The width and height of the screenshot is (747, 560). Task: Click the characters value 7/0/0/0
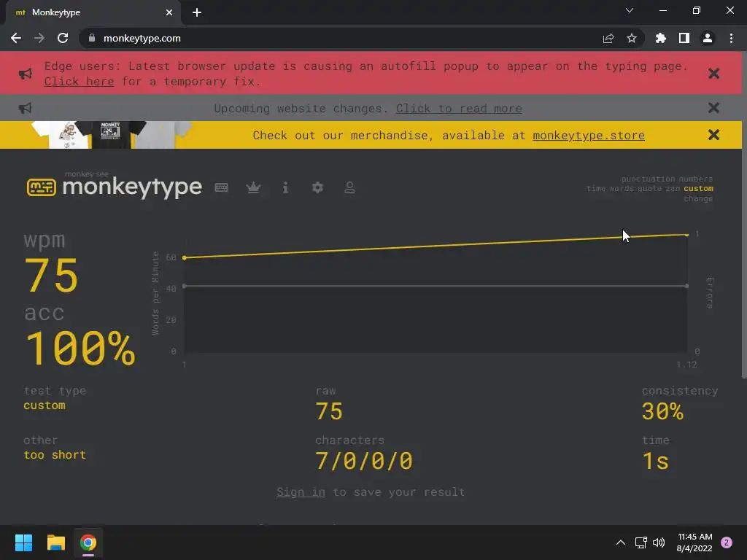pos(364,461)
